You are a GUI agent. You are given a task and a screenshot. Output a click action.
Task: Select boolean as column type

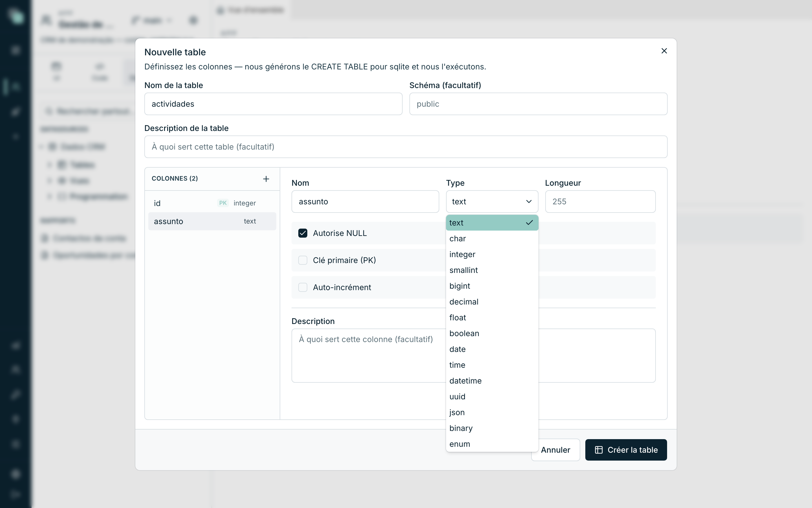[x=492, y=333]
